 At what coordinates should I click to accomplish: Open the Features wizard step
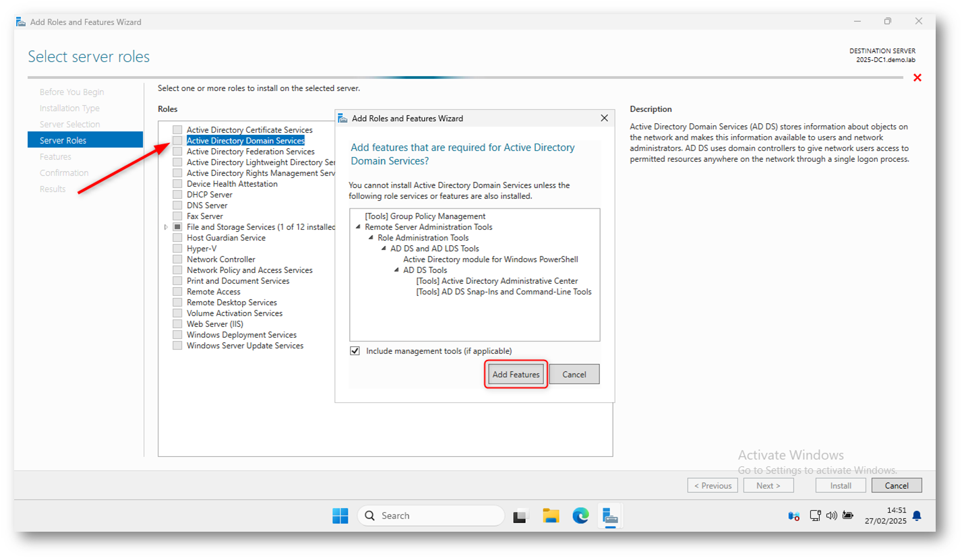(55, 156)
